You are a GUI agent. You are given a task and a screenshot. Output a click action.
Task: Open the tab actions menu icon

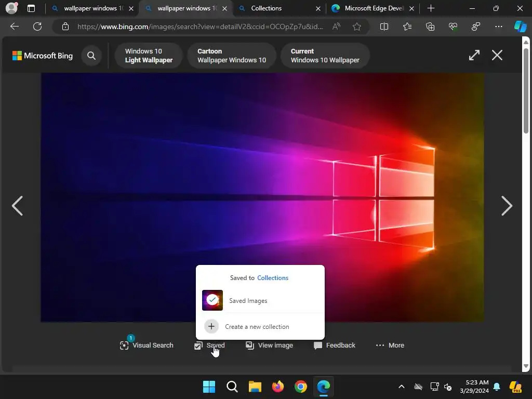click(31, 8)
